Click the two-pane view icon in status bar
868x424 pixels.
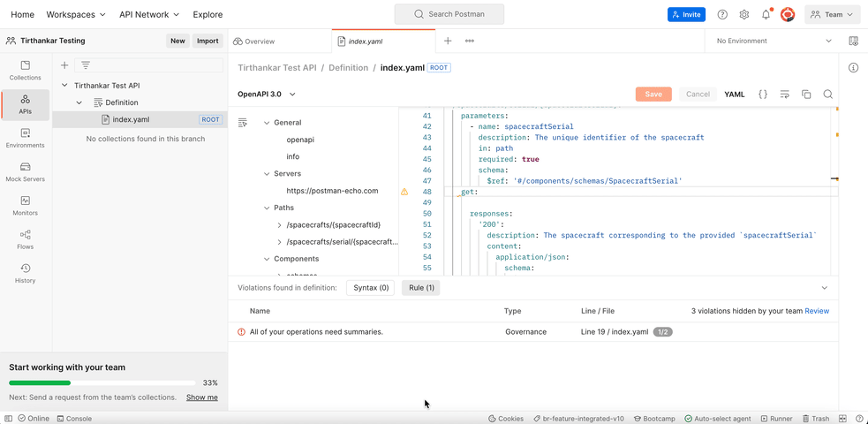843,419
